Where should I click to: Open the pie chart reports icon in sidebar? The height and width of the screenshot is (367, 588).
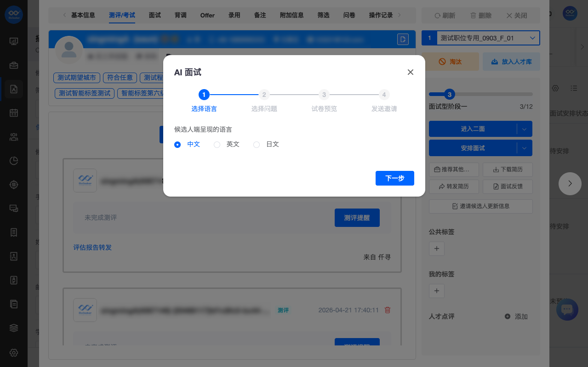[x=14, y=161]
